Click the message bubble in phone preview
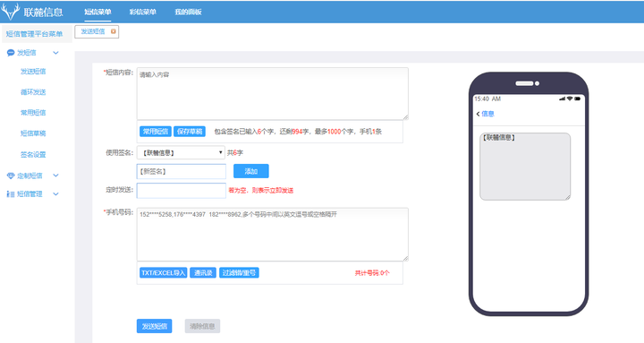Viewport: 644px width, 343px height. pos(525,167)
